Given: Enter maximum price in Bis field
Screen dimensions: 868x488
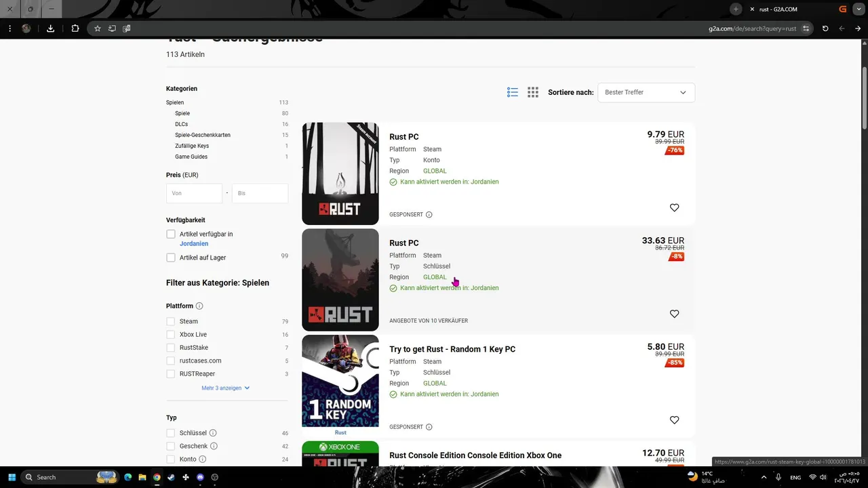Looking at the screenshot, I should 260,193.
